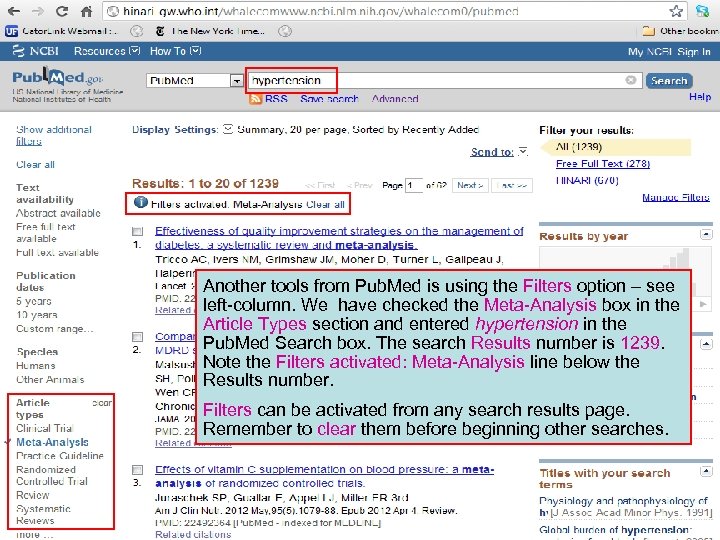Select the Practice Guideline article type
720x540 pixels.
click(60, 456)
